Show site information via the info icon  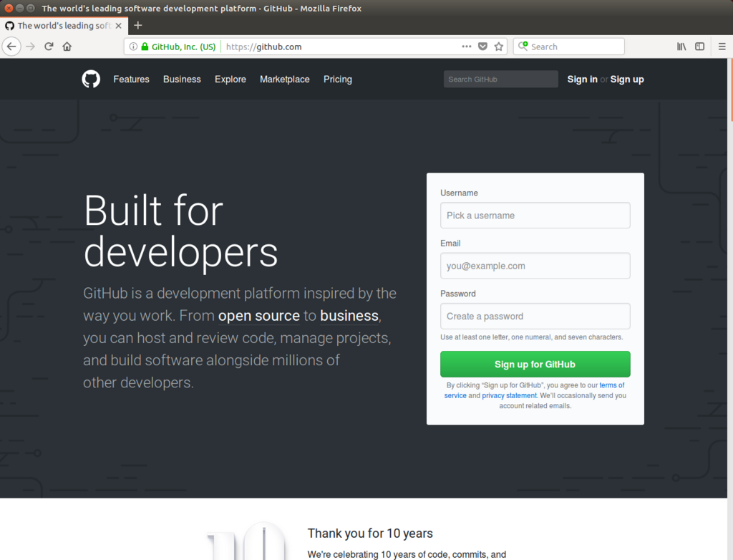133,47
